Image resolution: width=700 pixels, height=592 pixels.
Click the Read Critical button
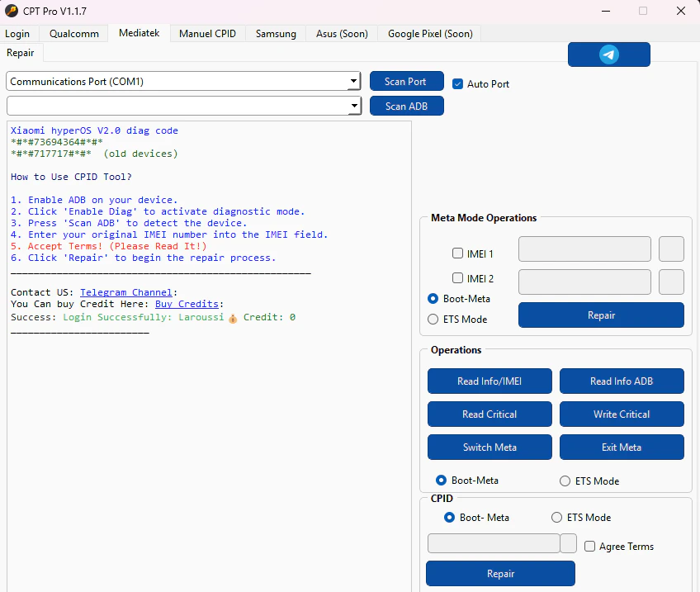(490, 414)
